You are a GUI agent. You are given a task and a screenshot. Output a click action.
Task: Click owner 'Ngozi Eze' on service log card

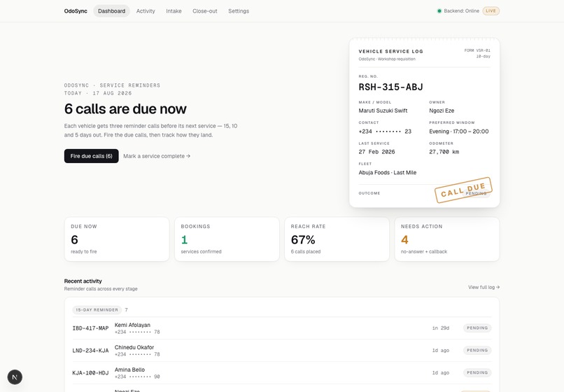(442, 111)
